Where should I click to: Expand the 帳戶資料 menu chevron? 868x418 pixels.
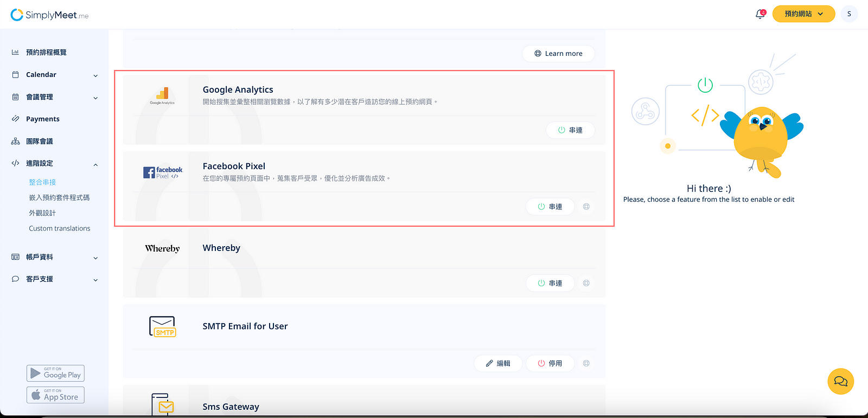click(x=95, y=258)
